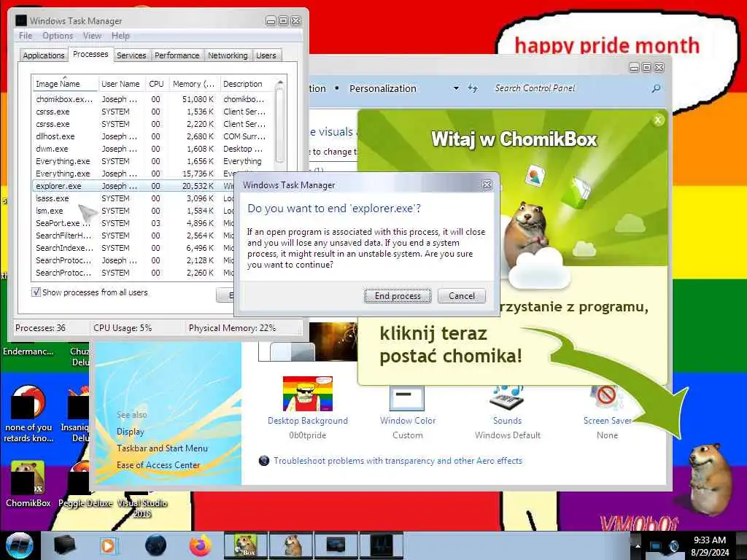Click the Personalization window taskbar button
Image resolution: width=747 pixels, height=560 pixels.
(x=336, y=545)
